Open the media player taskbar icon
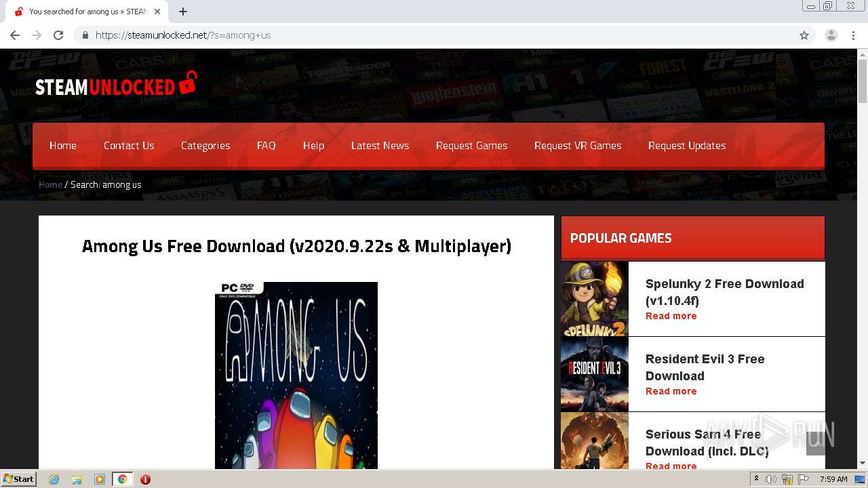This screenshot has width=868, height=488. click(100, 479)
